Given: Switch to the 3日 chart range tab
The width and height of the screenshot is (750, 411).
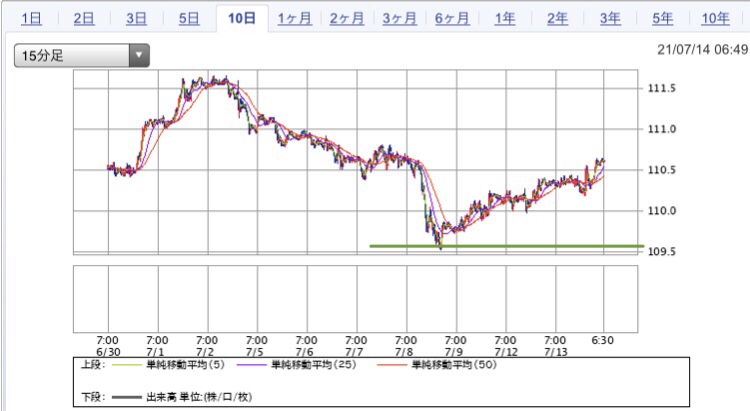Looking at the screenshot, I should [x=136, y=19].
